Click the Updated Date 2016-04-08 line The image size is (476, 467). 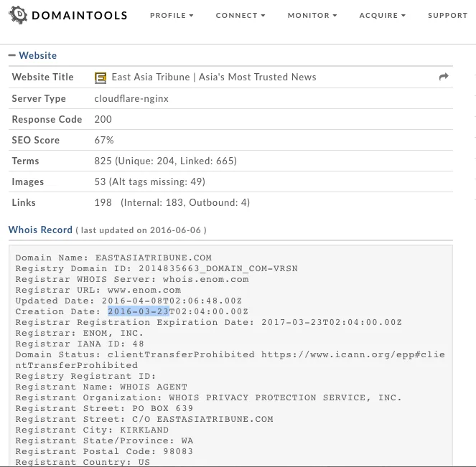[129, 301]
